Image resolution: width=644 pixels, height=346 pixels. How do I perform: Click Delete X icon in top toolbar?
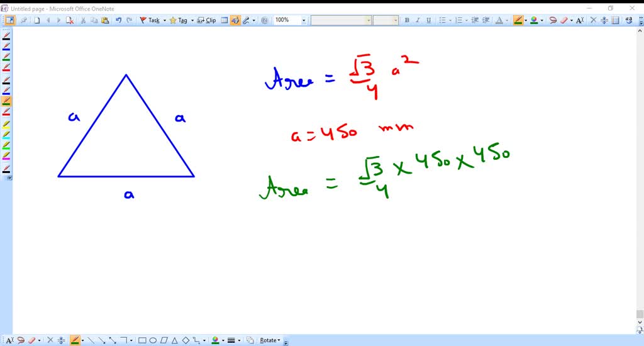coord(593,20)
